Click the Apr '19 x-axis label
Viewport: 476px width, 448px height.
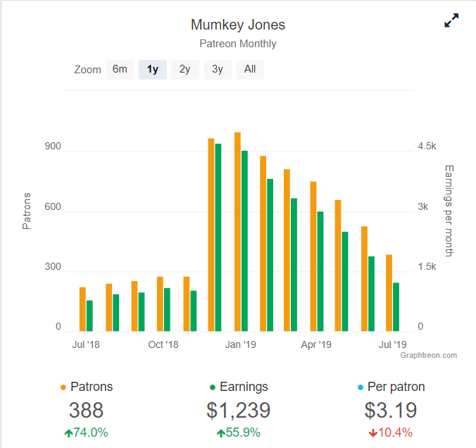pyautogui.click(x=316, y=344)
